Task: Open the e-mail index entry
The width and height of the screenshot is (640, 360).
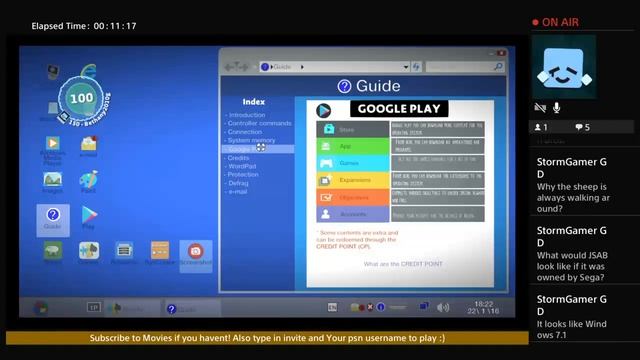Action: pyautogui.click(x=236, y=191)
